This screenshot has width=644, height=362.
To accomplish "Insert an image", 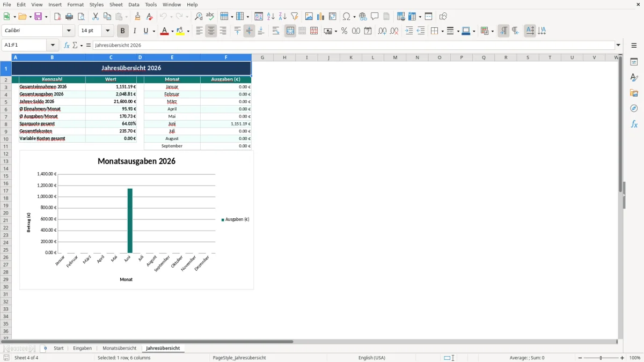I will [x=309, y=17].
